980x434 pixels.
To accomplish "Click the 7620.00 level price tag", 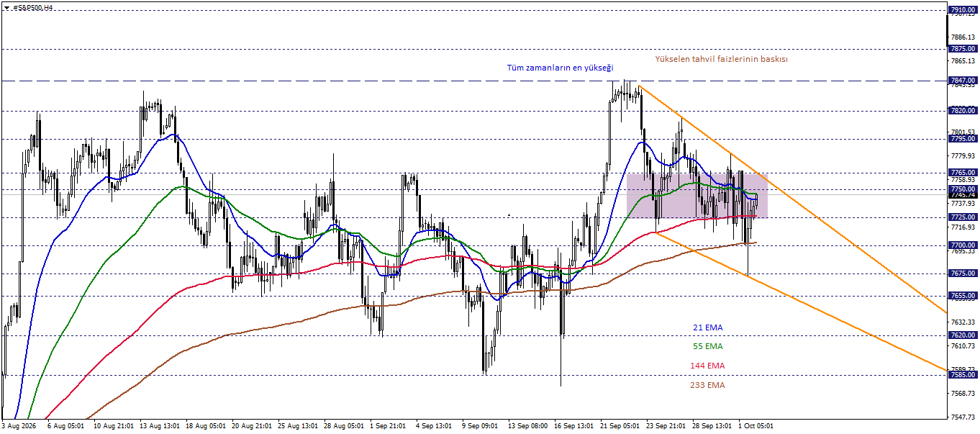I will (x=963, y=335).
